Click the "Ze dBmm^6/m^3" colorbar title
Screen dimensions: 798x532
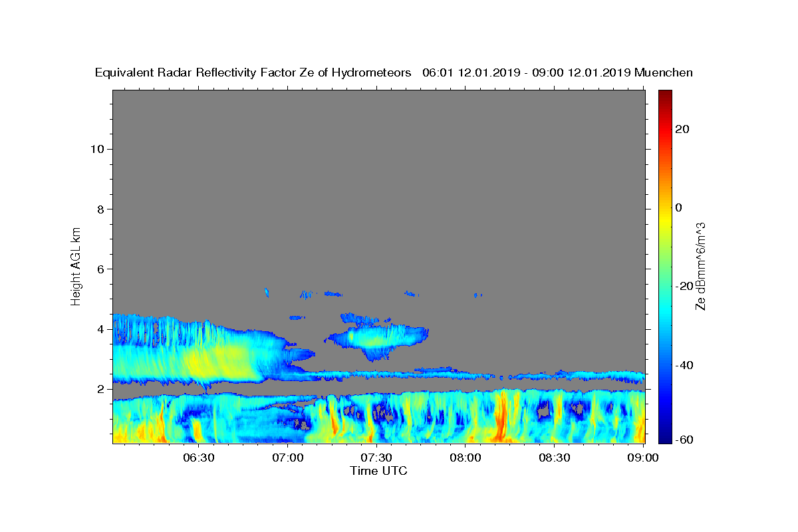pos(700,266)
